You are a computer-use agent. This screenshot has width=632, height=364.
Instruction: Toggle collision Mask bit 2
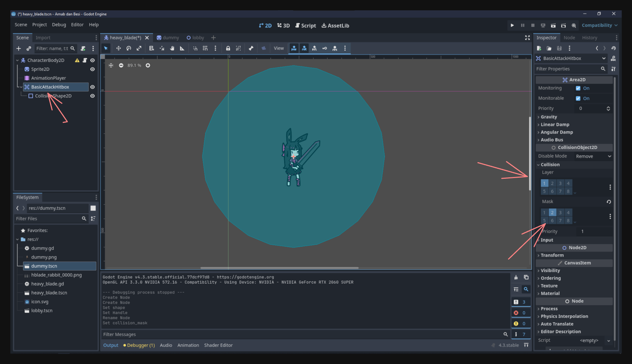pyautogui.click(x=552, y=212)
